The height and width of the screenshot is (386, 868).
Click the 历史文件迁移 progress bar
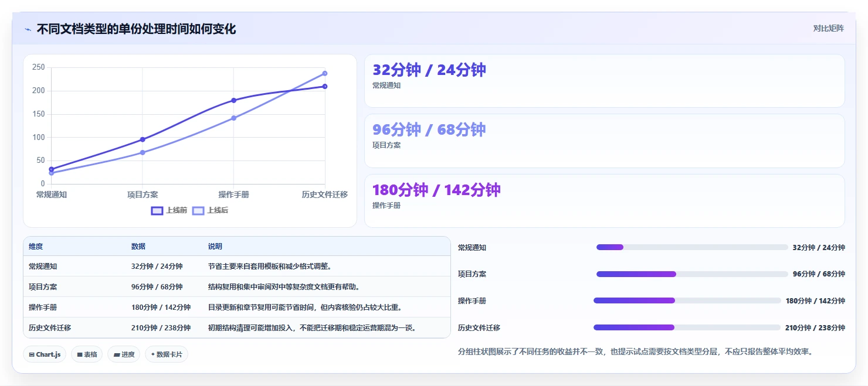[687, 327]
